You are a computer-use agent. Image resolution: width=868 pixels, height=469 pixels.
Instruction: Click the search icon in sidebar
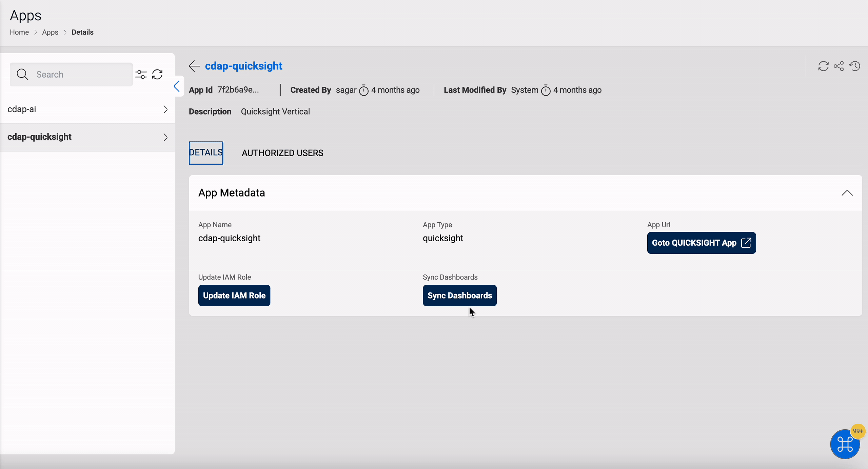[x=22, y=74]
